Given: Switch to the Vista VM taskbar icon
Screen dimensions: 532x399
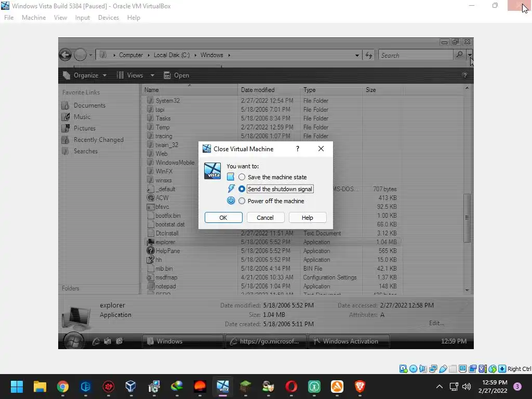Looking at the screenshot, I should (x=223, y=387).
